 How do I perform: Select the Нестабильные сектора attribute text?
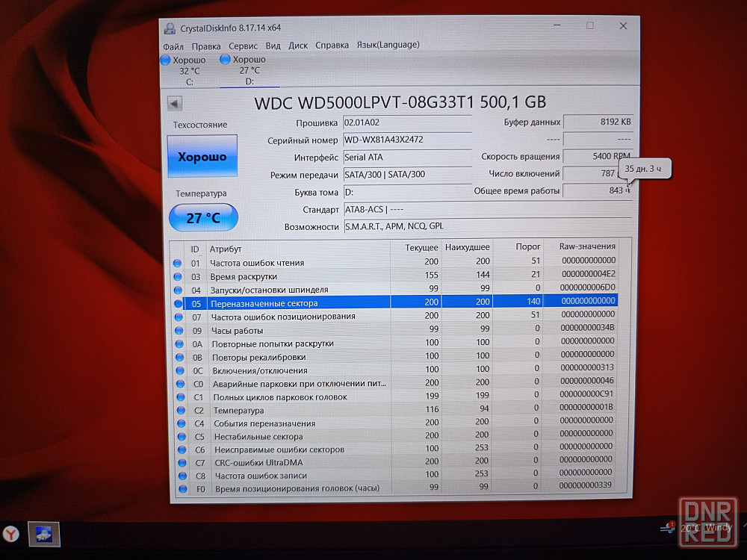(x=258, y=436)
